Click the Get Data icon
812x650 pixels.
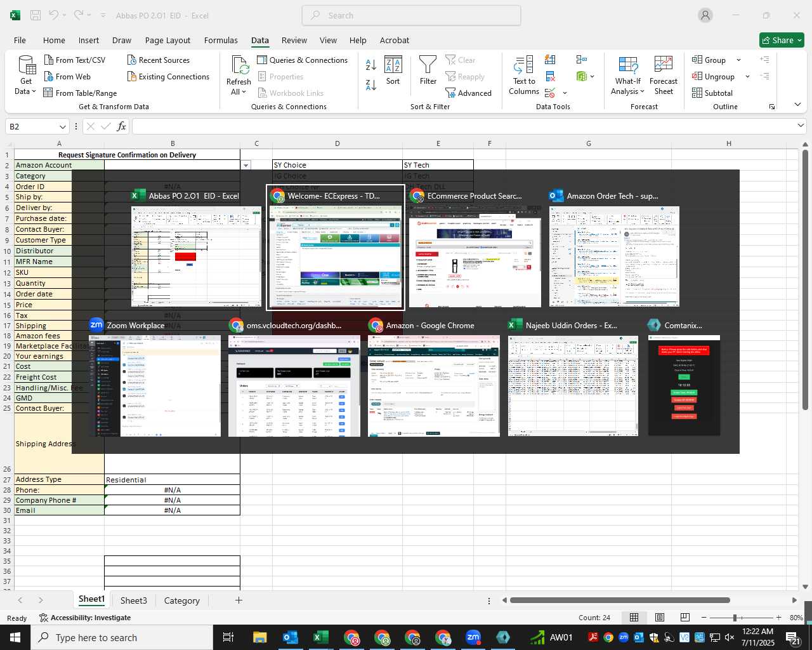coord(26,65)
